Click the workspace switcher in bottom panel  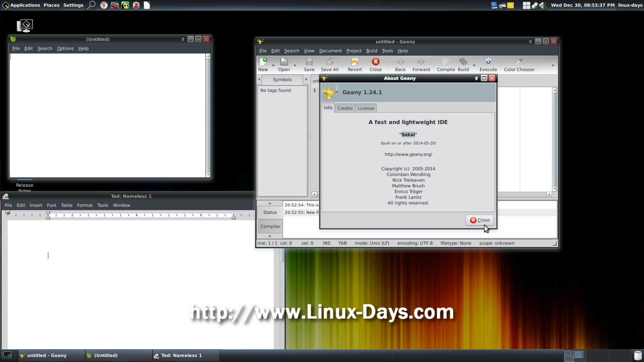point(574,355)
